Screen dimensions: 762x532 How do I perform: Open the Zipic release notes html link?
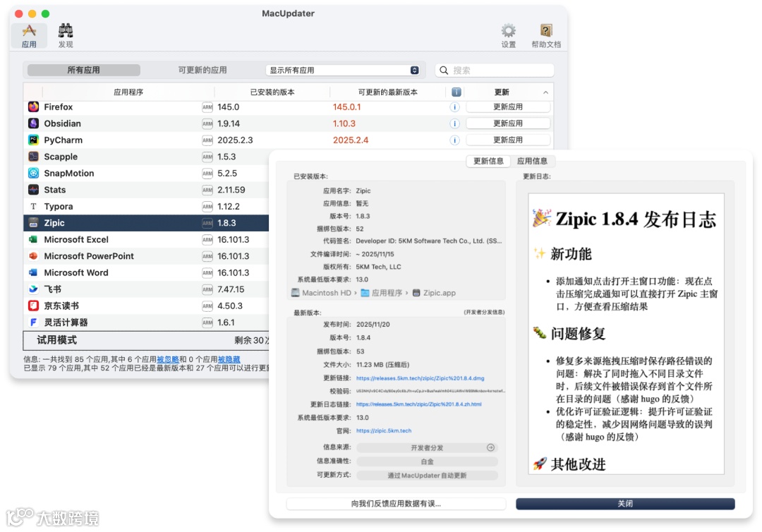[x=418, y=404]
